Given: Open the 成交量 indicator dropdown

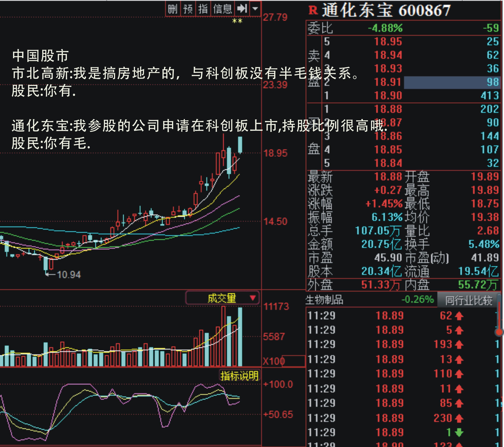Looking at the screenshot, I should pos(222,298).
